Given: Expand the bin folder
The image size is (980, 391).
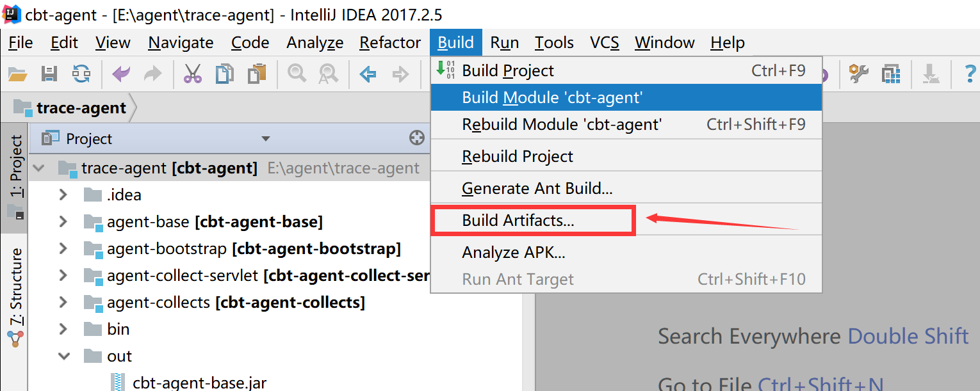Looking at the screenshot, I should tap(63, 329).
